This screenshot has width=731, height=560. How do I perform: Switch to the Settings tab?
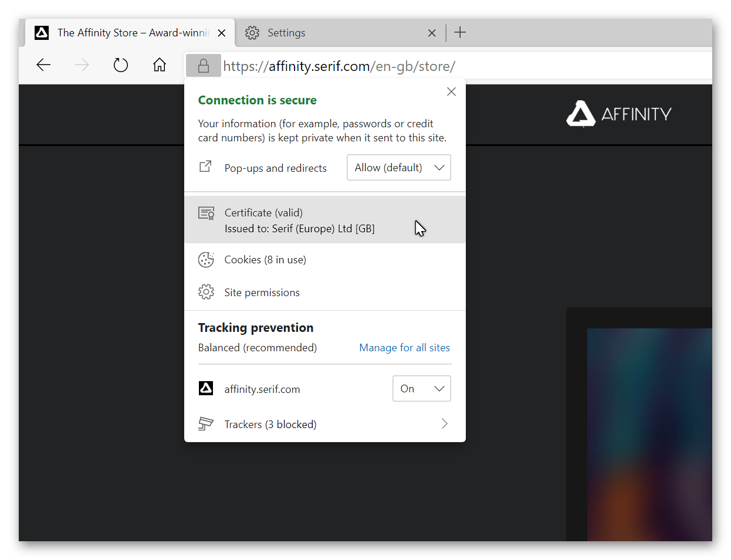[x=340, y=33]
